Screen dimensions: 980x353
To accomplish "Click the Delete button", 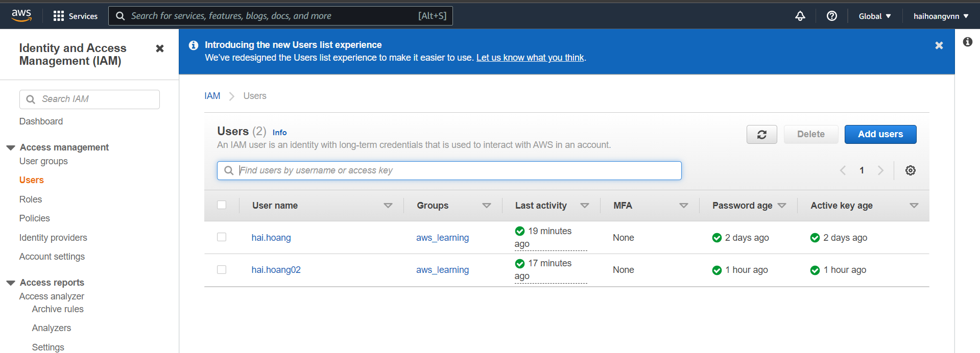I will point(811,134).
